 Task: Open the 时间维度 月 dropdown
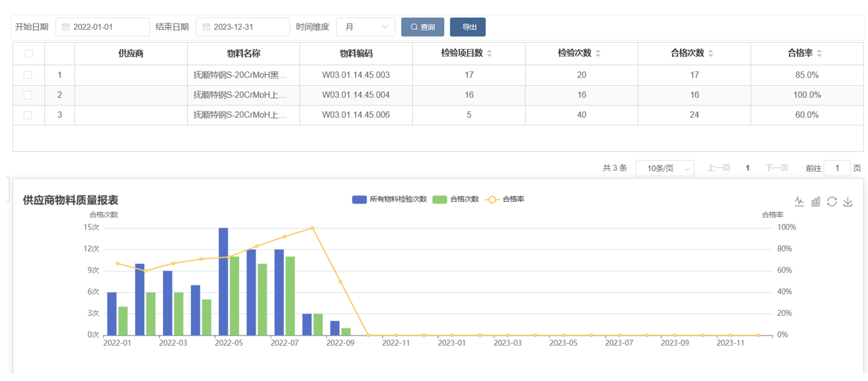click(x=366, y=27)
